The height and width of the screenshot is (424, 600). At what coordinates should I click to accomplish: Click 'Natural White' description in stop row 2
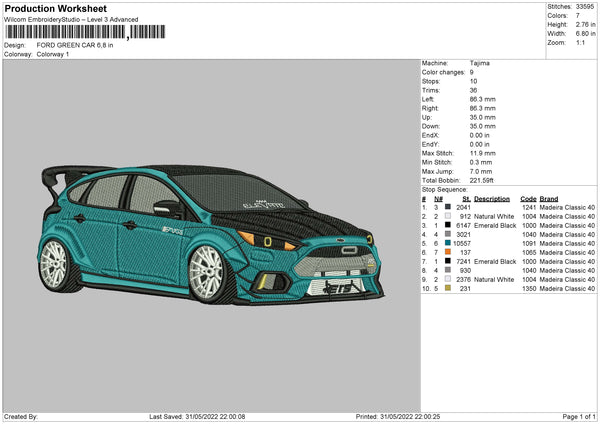pyautogui.click(x=494, y=217)
